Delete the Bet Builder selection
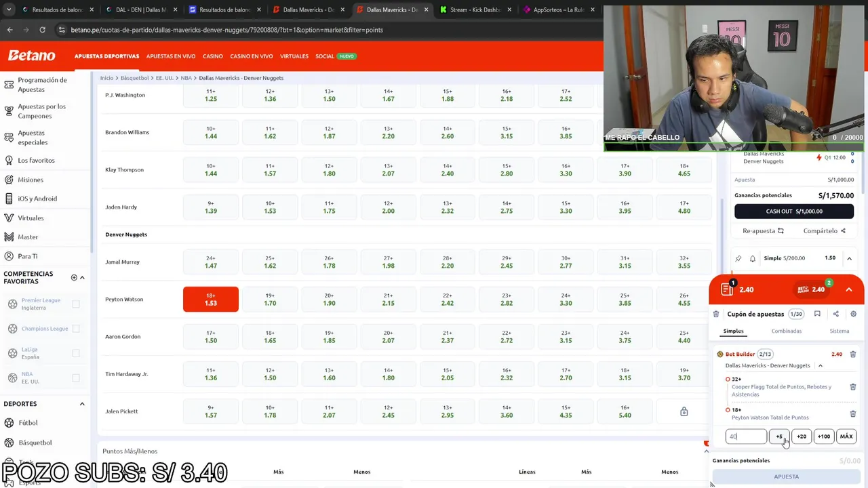Image resolution: width=868 pixels, height=488 pixels. pyautogui.click(x=853, y=354)
